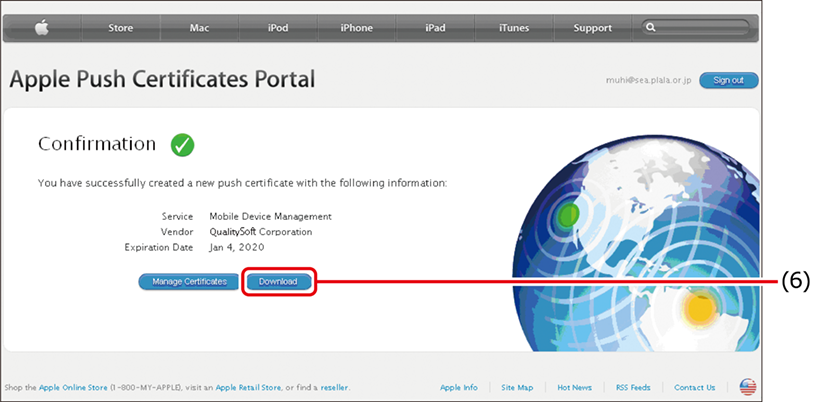Sign out of the portal
Screen dimensions: 813x402
tap(728, 80)
